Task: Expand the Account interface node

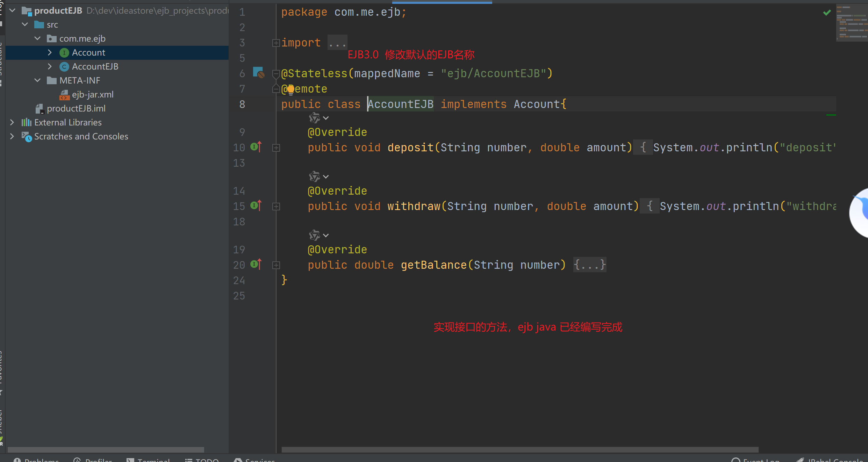Action: click(50, 52)
